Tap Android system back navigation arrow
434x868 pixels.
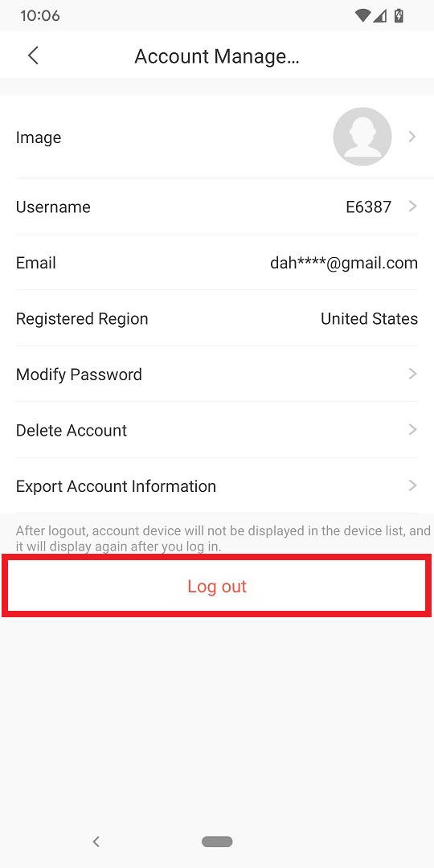tap(96, 842)
